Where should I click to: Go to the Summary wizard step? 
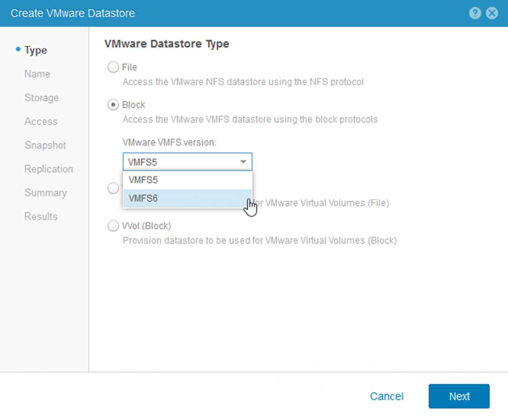[46, 193]
